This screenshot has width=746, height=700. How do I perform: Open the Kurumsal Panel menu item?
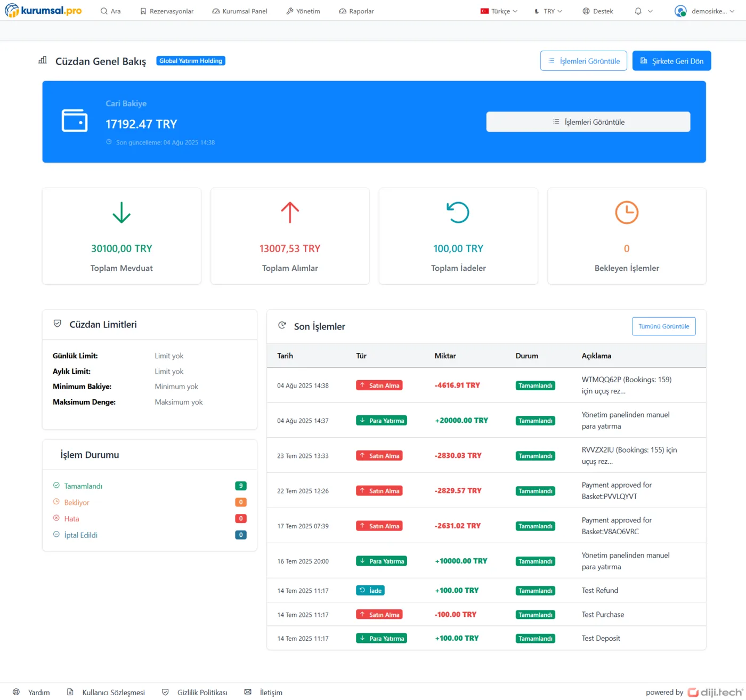[x=239, y=11]
